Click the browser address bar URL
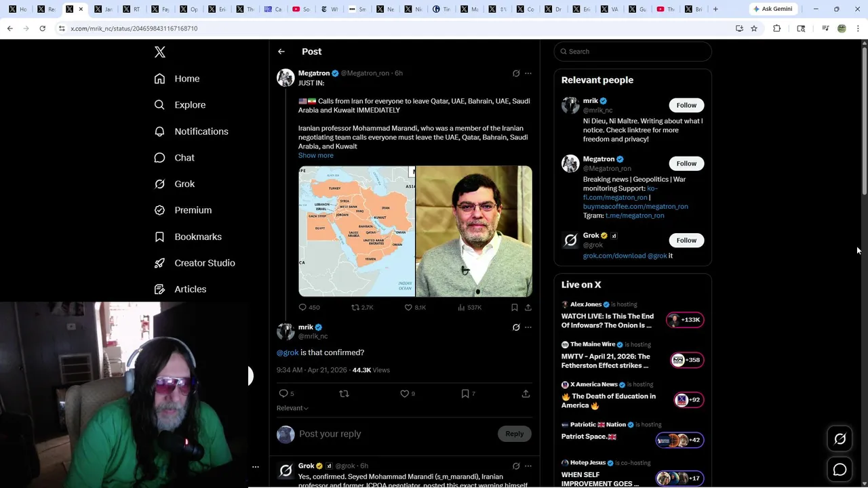The image size is (868, 488). [x=134, y=28]
